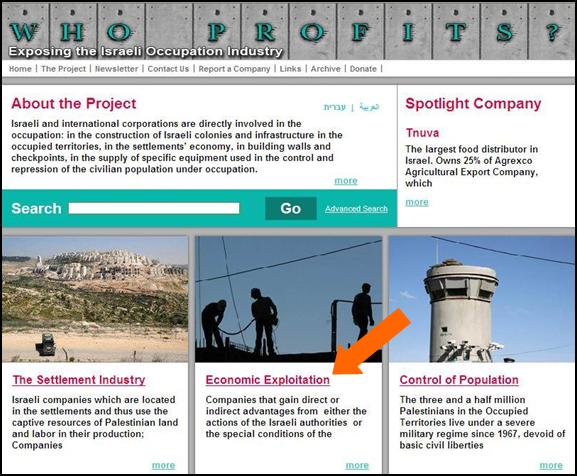Switch site language to Arabic
This screenshot has height=476, width=577.
[x=369, y=107]
